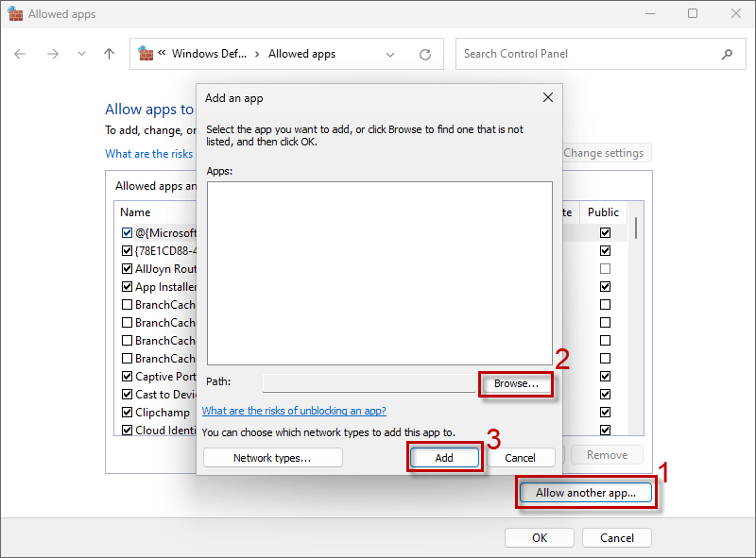Uncheck the Cloud Identity name checkbox

(x=127, y=430)
